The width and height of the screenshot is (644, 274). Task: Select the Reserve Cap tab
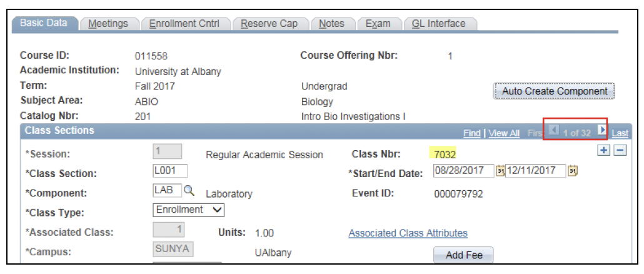pos(269,24)
